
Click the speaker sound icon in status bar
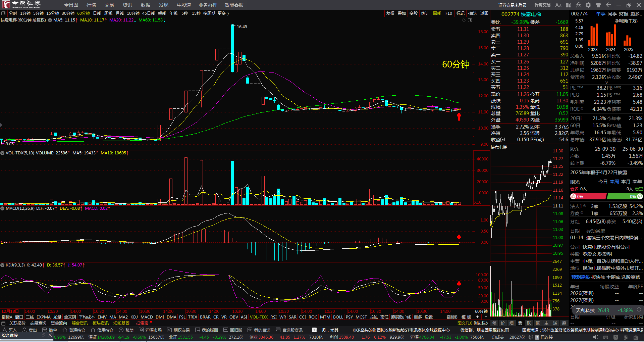(x=595, y=337)
